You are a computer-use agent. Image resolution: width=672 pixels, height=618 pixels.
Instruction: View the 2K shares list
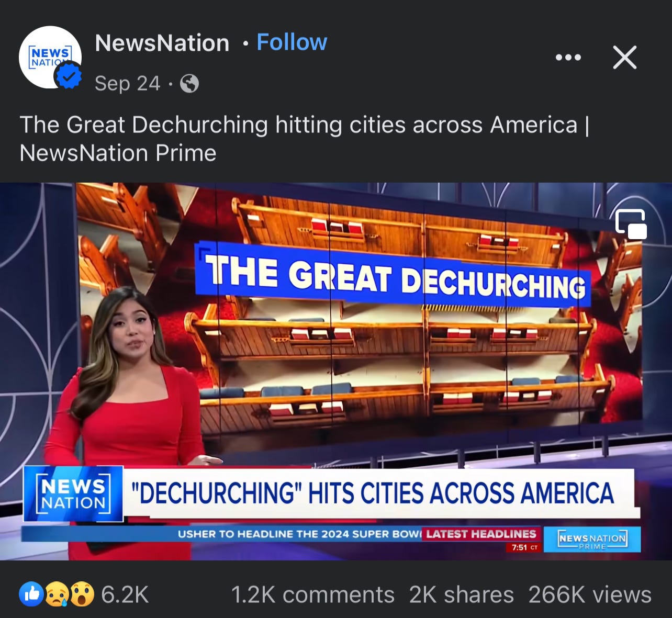(x=461, y=595)
